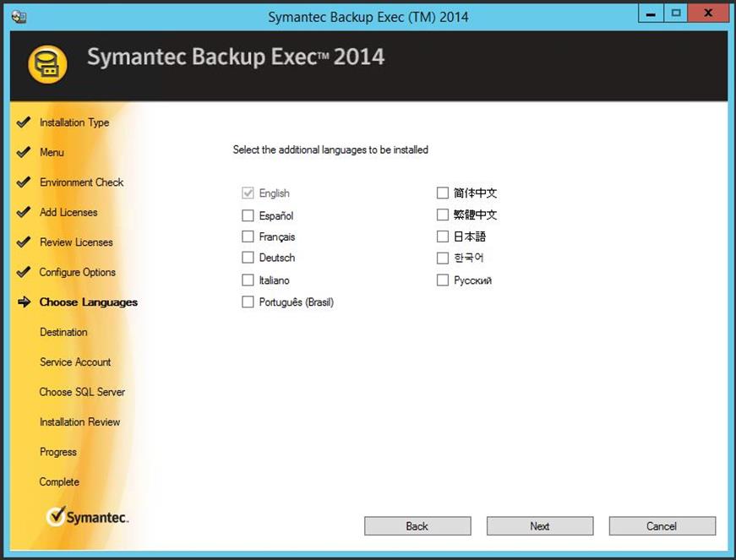Click the checkmark beside Configure Options
The height and width of the screenshot is (560, 736).
click(23, 272)
